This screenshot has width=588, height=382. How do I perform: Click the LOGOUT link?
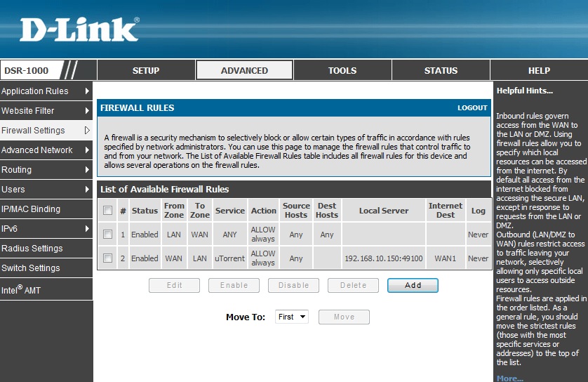click(472, 107)
